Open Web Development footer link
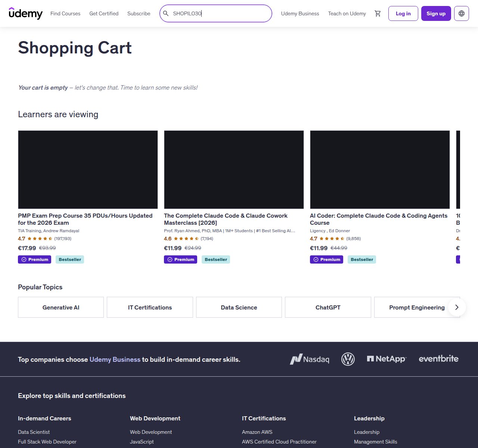This screenshot has width=478, height=448. [x=151, y=432]
